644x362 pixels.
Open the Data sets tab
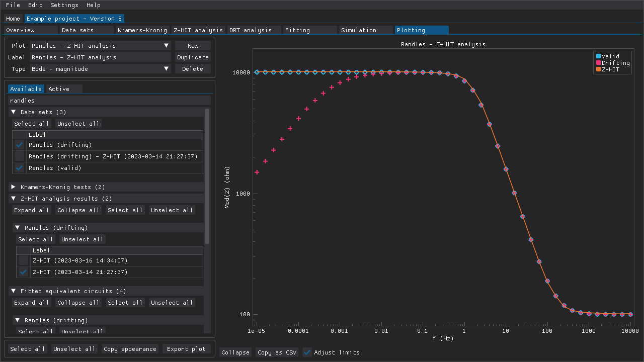[87, 30]
